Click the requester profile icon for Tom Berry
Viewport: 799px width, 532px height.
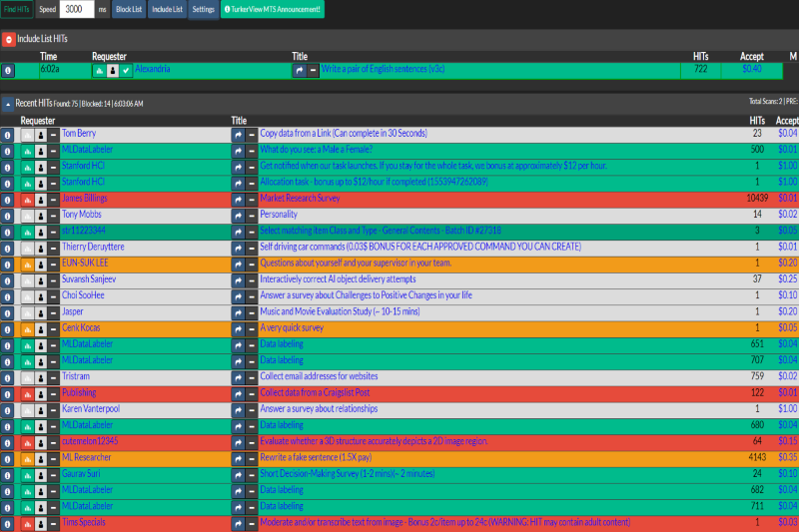pos(41,134)
